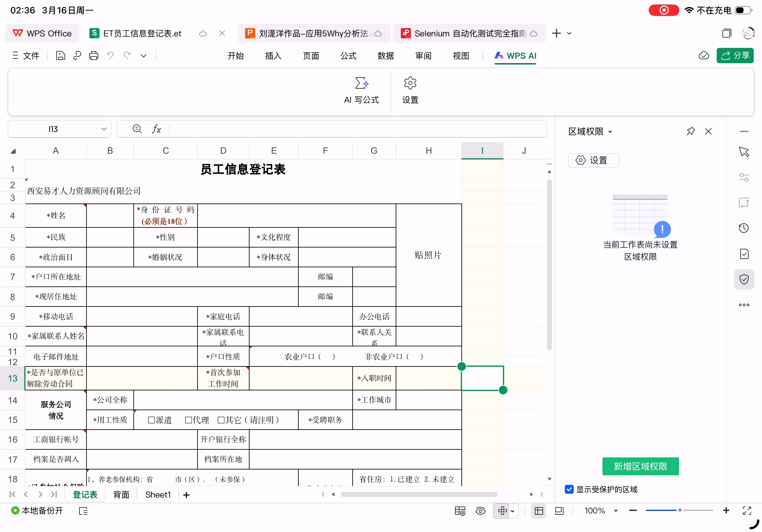This screenshot has height=532, width=762.
Task: Click the shield protection sidebar icon
Action: tap(744, 279)
